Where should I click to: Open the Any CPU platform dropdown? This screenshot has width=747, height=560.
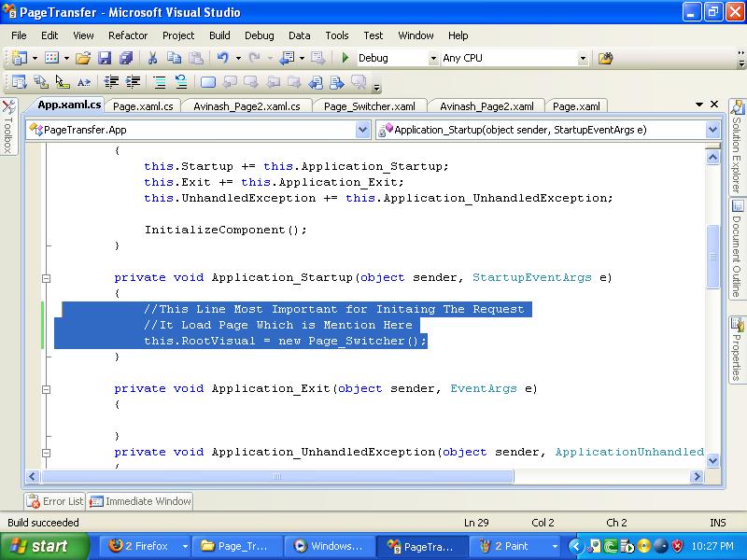[x=583, y=58]
